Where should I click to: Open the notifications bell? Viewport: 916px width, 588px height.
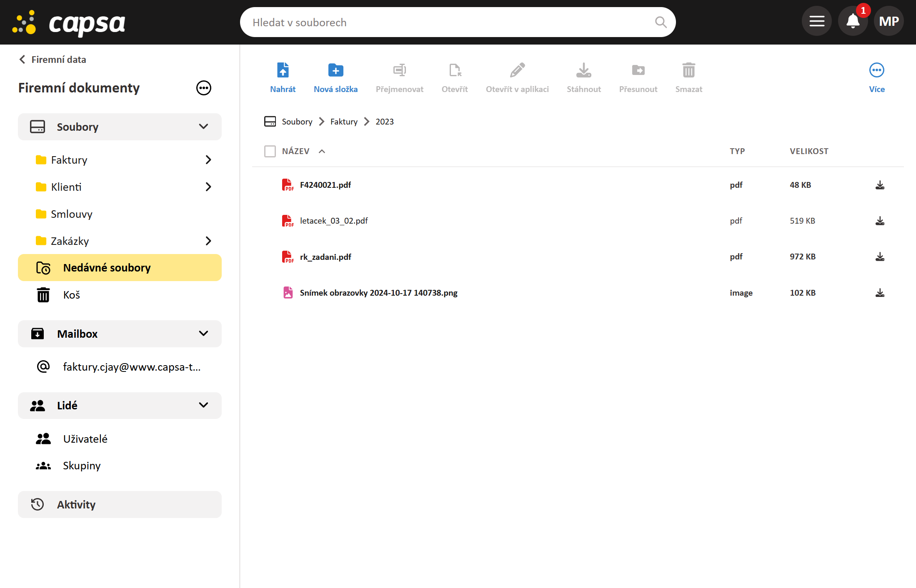853,21
